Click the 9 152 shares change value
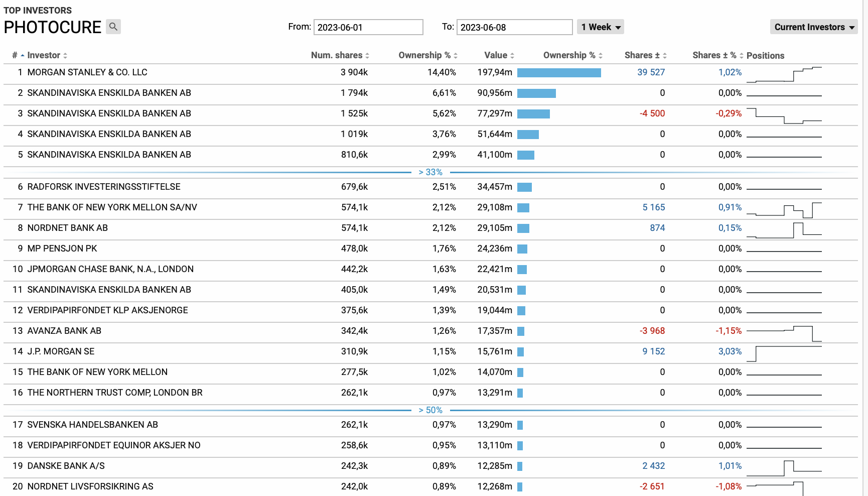 tap(654, 351)
